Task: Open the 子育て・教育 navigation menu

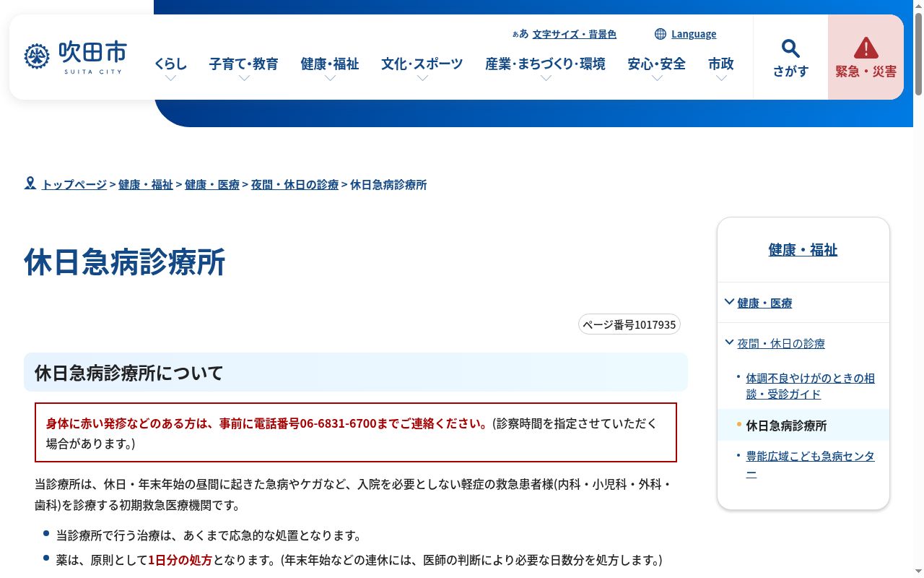Action: pos(244,64)
